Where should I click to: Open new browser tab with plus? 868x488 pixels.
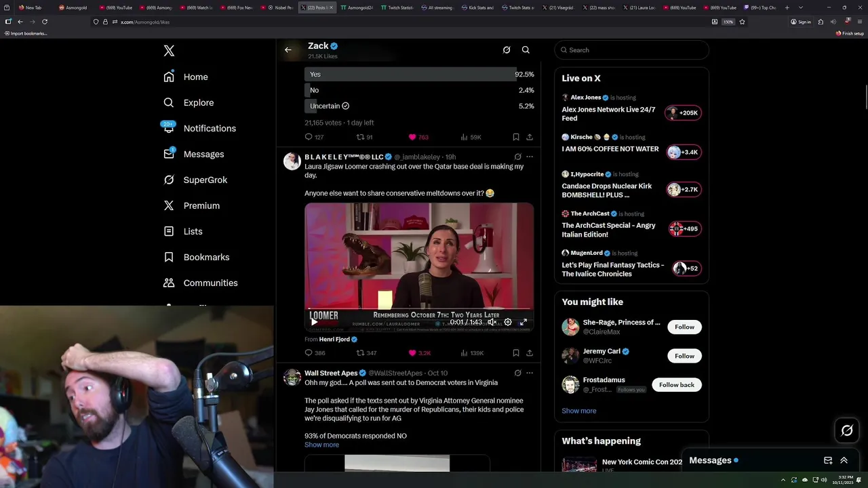point(787,7)
